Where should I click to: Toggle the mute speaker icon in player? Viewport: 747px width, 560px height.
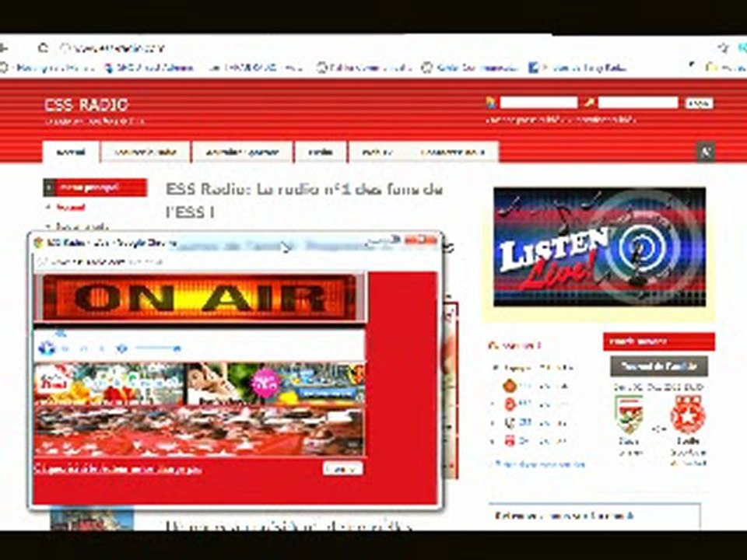pos(122,349)
